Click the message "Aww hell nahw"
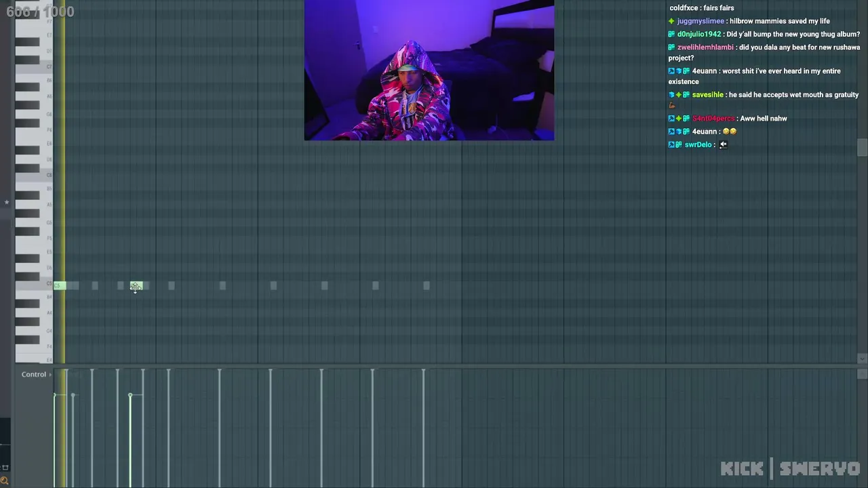868x488 pixels. click(x=764, y=119)
